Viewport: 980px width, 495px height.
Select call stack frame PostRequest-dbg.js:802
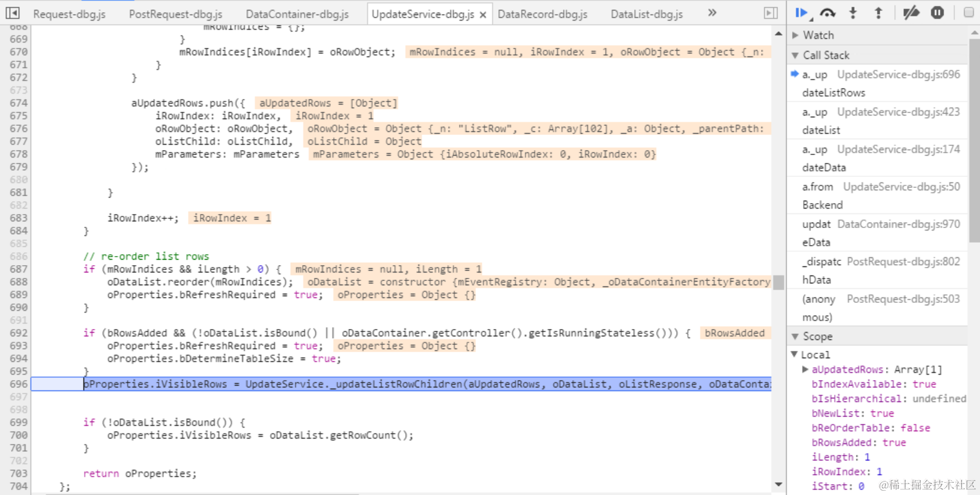[x=877, y=271]
